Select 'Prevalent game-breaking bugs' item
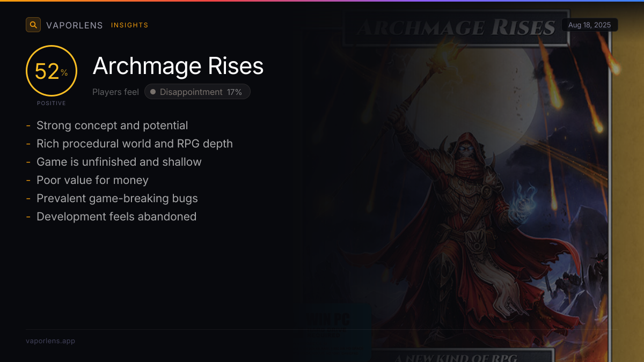 coord(117,198)
